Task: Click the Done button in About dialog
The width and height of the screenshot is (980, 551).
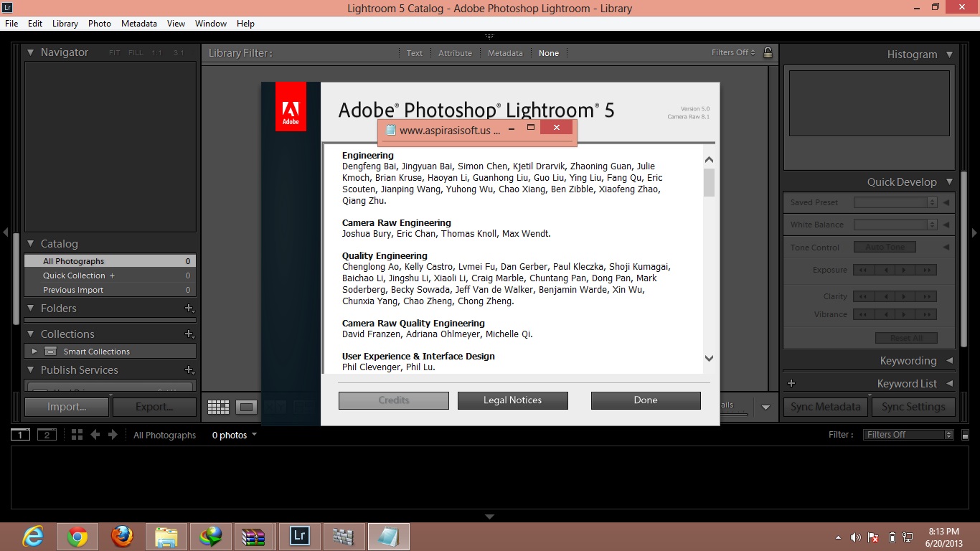Action: [x=646, y=400]
